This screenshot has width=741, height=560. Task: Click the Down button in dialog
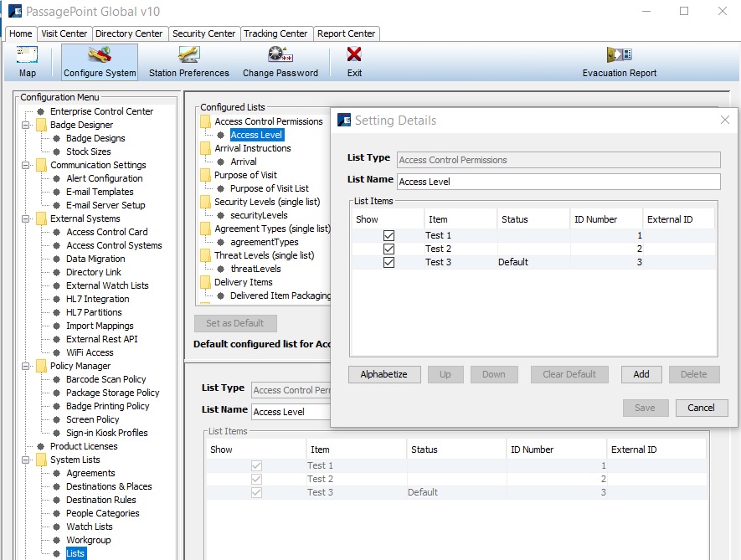(x=494, y=374)
